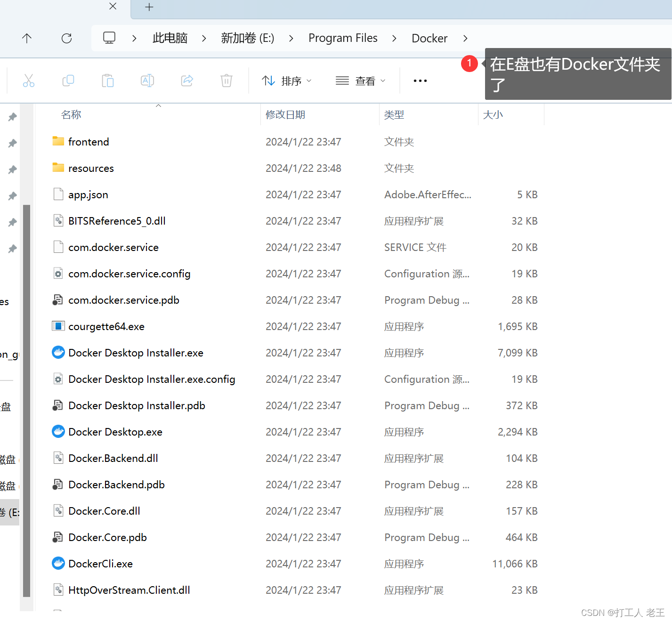Click the app.json file icon
Viewport: 672px width, 622px height.
tap(58, 194)
